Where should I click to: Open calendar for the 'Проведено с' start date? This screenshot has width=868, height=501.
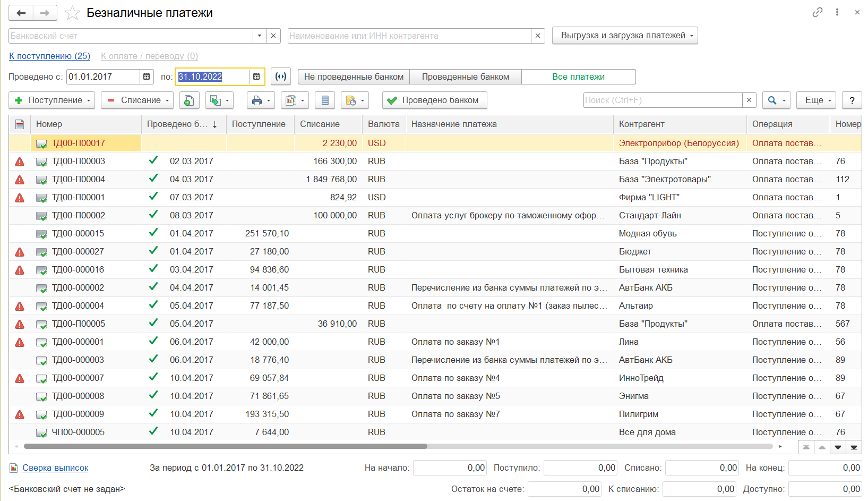pyautogui.click(x=147, y=77)
